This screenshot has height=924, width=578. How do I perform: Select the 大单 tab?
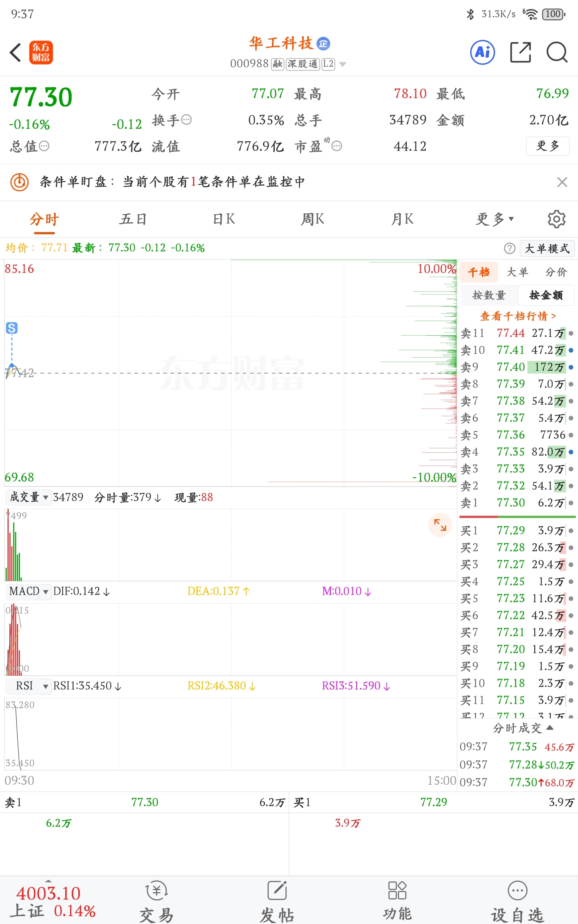518,272
